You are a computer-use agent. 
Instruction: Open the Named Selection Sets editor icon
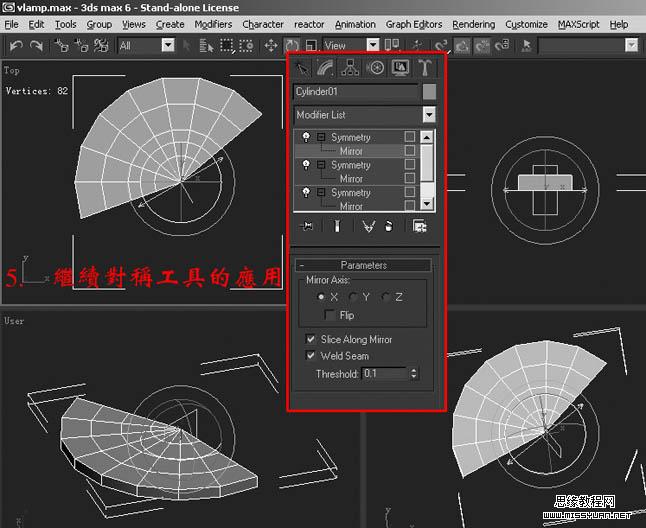coord(527,45)
